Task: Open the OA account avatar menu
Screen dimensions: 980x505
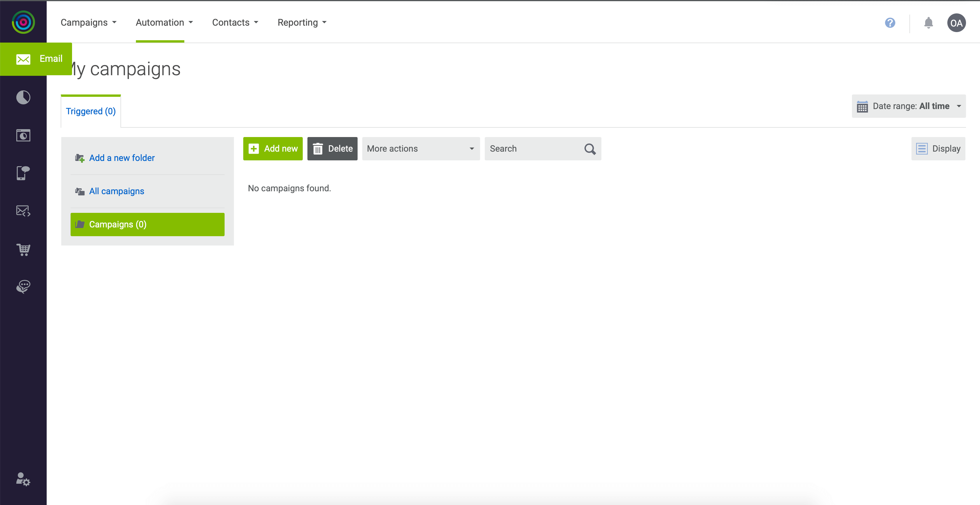Action: point(956,23)
